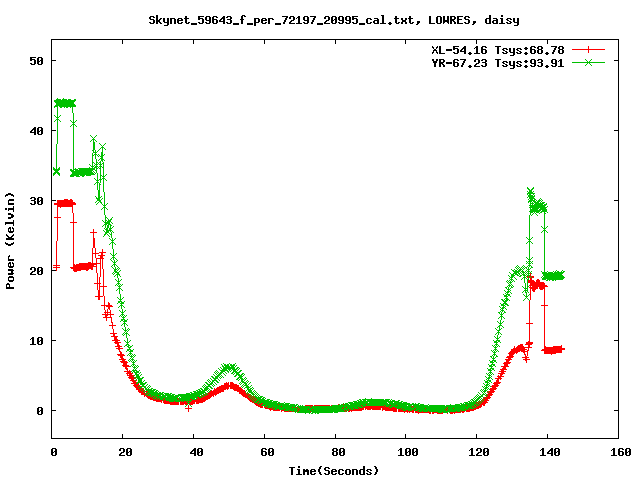The image size is (640, 480).
Task: Click the green legend line sample
Action: pos(588,62)
